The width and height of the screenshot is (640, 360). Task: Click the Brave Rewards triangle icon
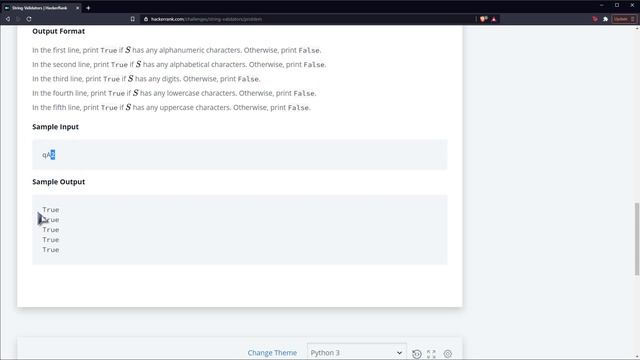point(494,19)
